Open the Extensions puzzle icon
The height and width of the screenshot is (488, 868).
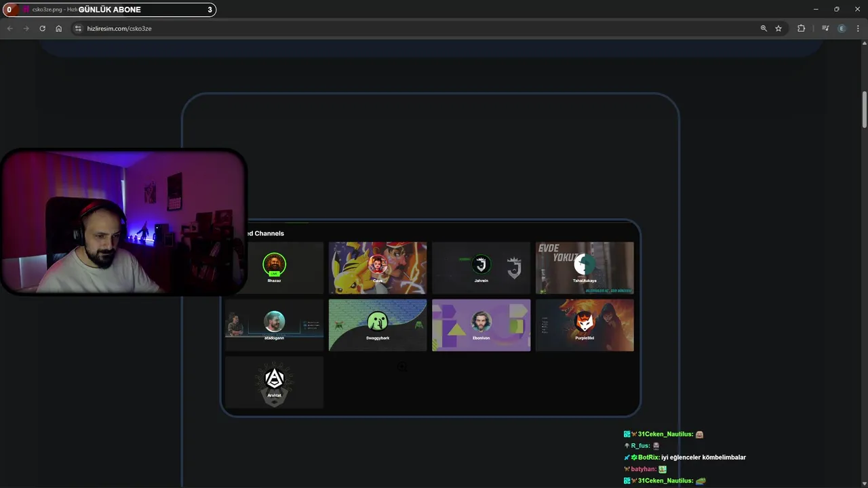[x=801, y=28]
